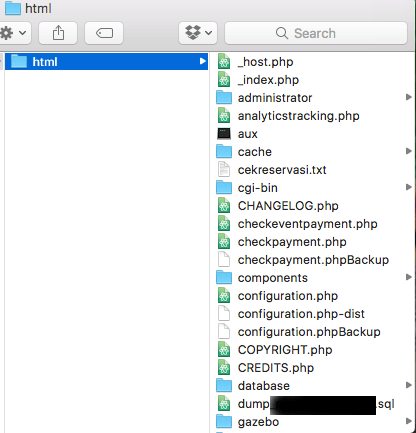Expand the gazebo folder arrow
The width and height of the screenshot is (416, 433).
409,421
